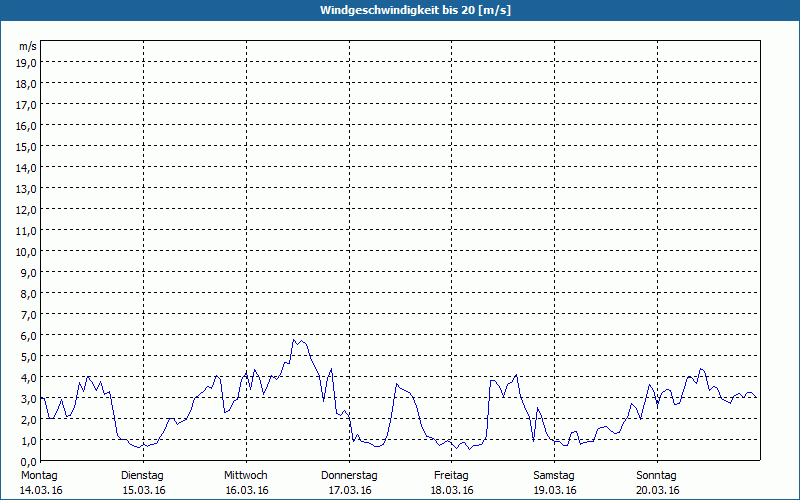Image resolution: width=800 pixels, height=500 pixels.
Task: Click the Montag day label
Action: pos(39,476)
